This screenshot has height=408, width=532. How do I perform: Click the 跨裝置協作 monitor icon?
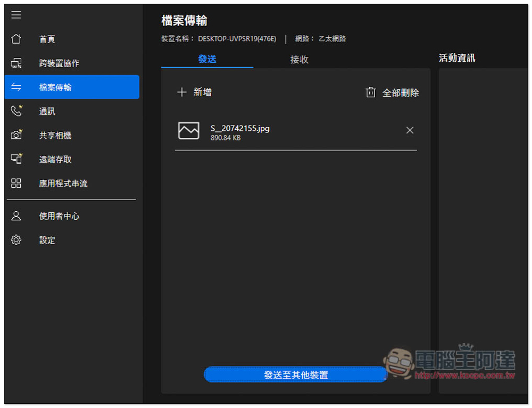click(x=16, y=63)
